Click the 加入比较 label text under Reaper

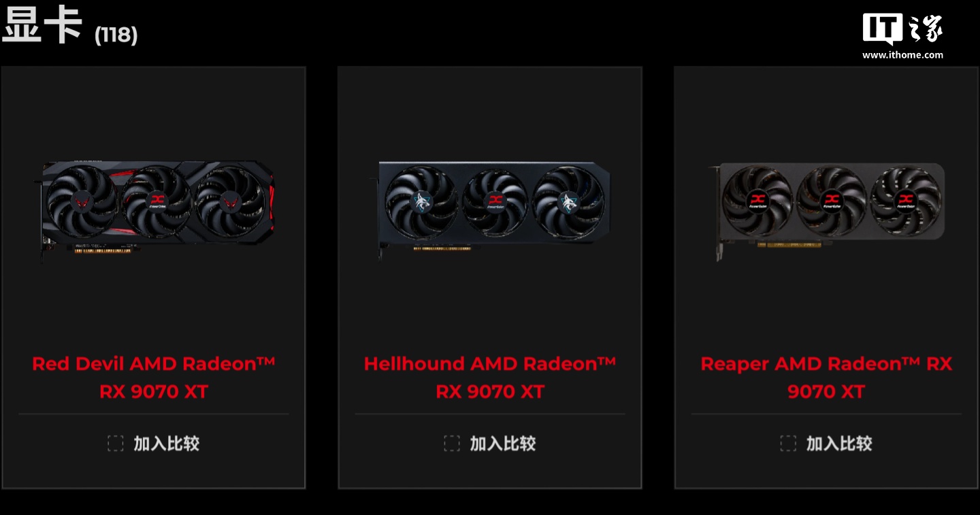coord(839,444)
